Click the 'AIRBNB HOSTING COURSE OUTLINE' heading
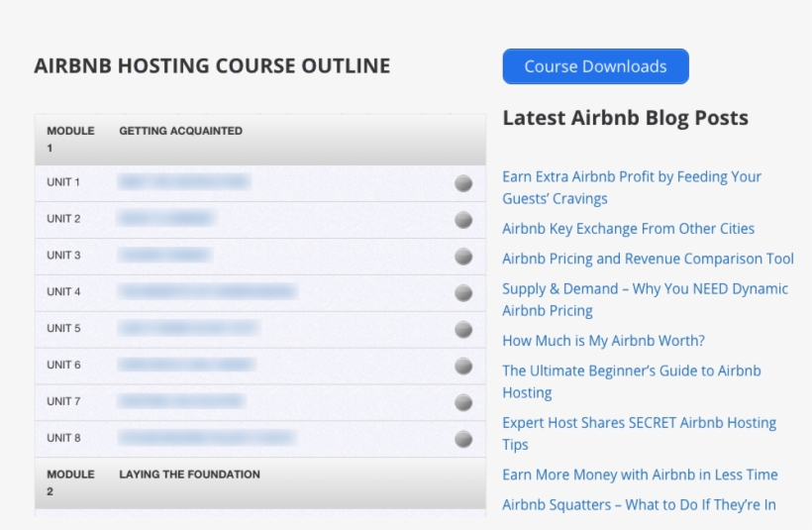 pyautogui.click(x=212, y=65)
